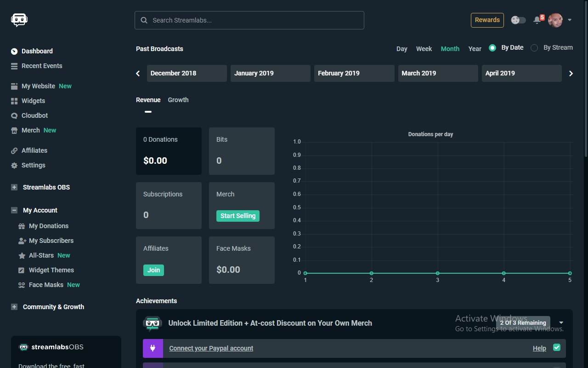Open the My Donations gift icon
The width and height of the screenshot is (588, 368).
[x=22, y=226]
